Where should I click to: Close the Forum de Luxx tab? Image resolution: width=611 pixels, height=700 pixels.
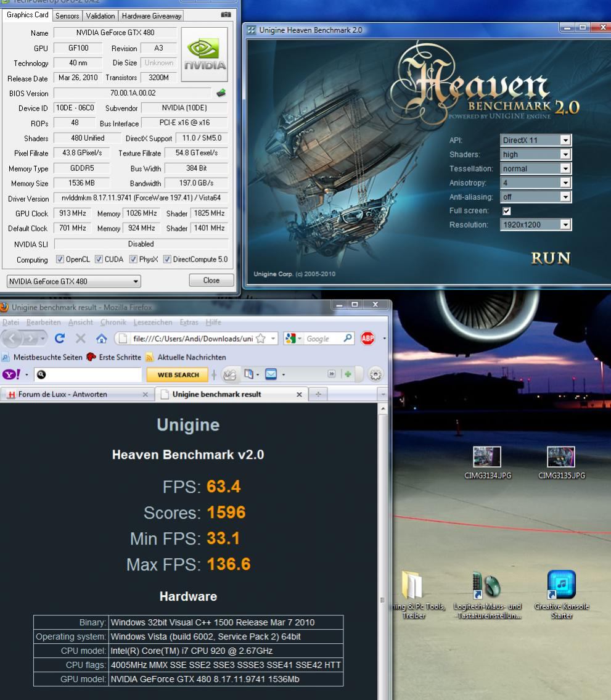(x=145, y=394)
